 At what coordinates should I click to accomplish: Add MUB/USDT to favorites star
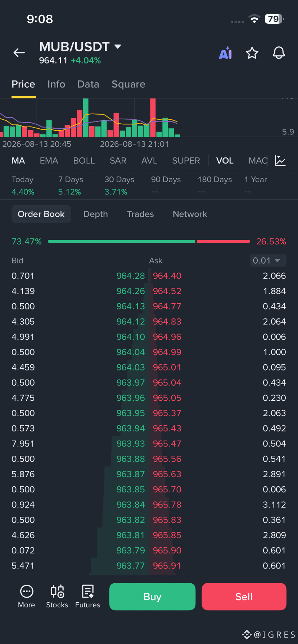[x=252, y=53]
